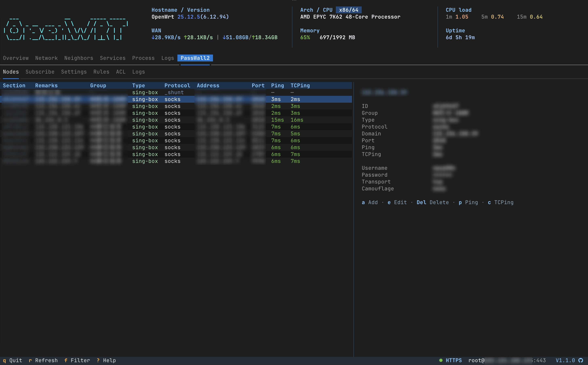Click the Username field label in details
The width and height of the screenshot is (588, 365).
click(374, 168)
